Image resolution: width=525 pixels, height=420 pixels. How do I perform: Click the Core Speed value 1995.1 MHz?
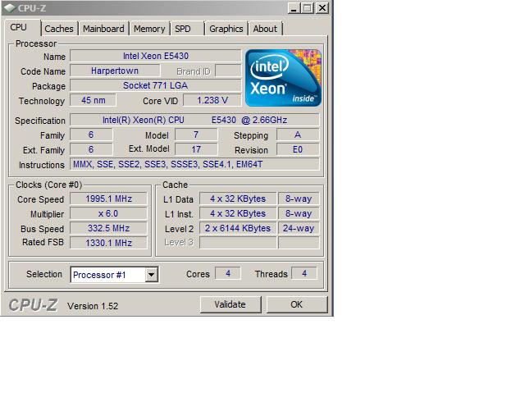pyautogui.click(x=108, y=199)
